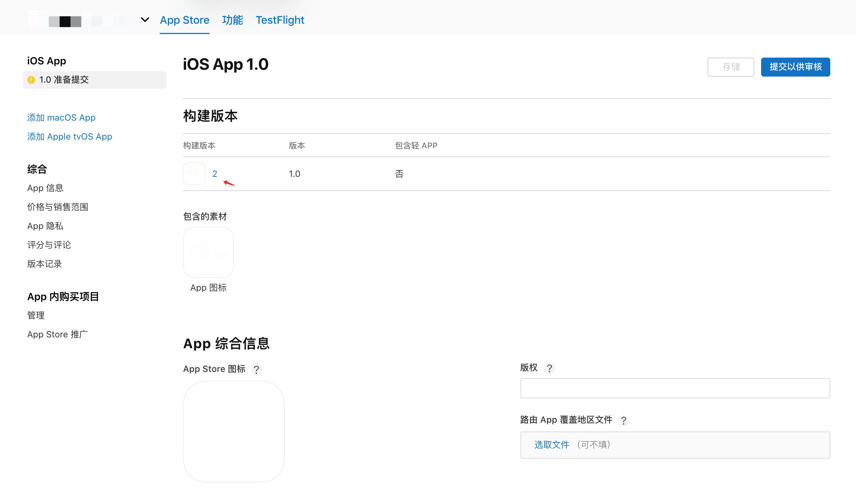The width and height of the screenshot is (856, 504).
Task: Click 添加 Apple tvOS App link
Action: pyautogui.click(x=69, y=136)
